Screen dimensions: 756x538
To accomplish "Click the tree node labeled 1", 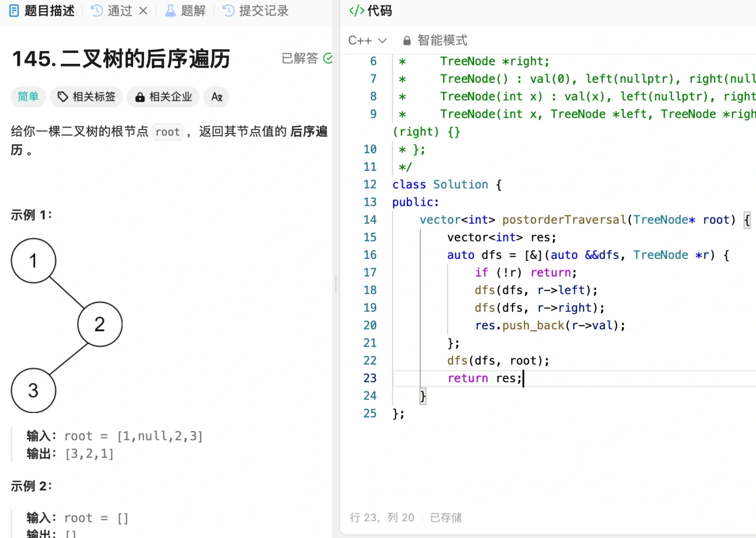I will coord(33,261).
